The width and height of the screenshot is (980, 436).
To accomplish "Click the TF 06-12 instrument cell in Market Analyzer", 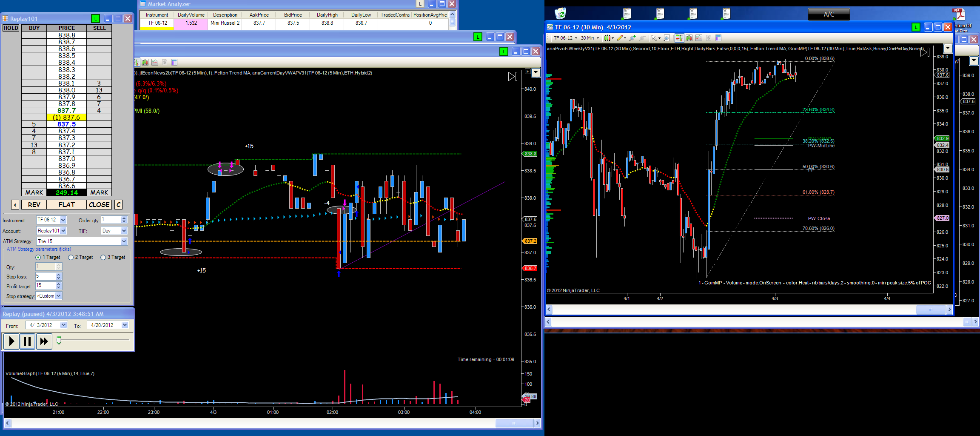I will tap(157, 23).
